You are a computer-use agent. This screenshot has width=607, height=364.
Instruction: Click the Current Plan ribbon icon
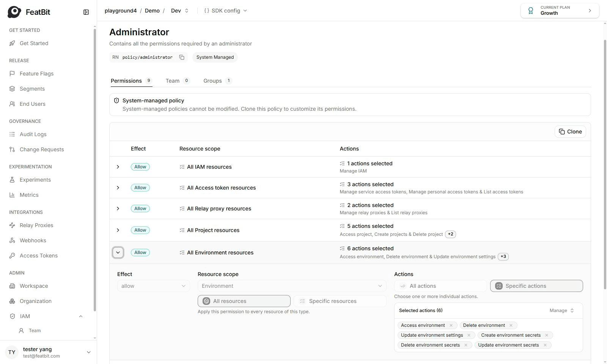[531, 11]
